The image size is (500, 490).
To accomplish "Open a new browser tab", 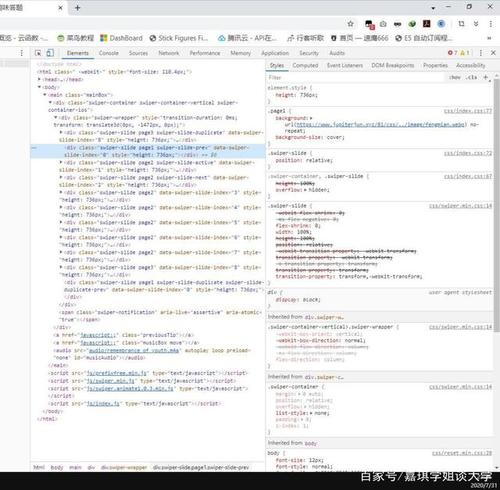I will pos(78,8).
